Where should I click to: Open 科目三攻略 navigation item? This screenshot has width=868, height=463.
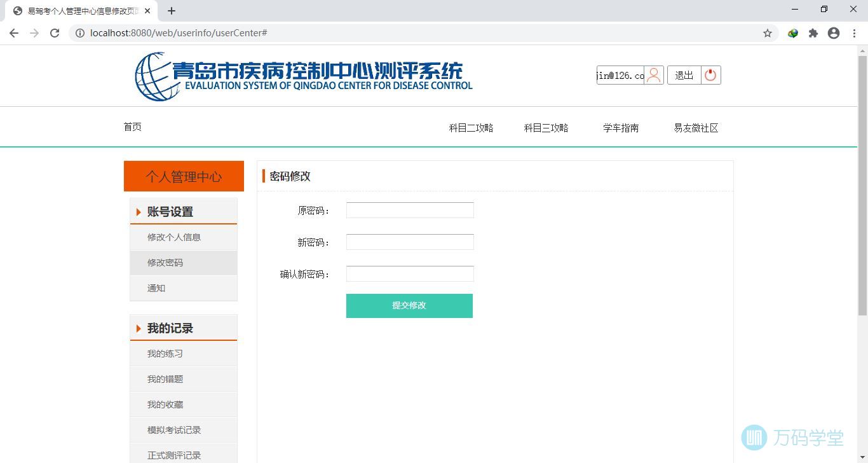[x=546, y=128]
